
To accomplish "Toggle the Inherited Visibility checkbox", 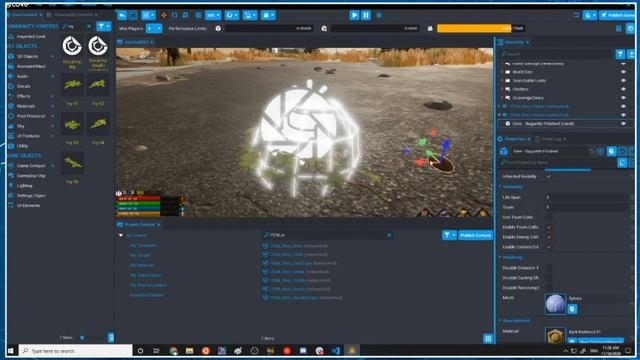I will click(549, 176).
